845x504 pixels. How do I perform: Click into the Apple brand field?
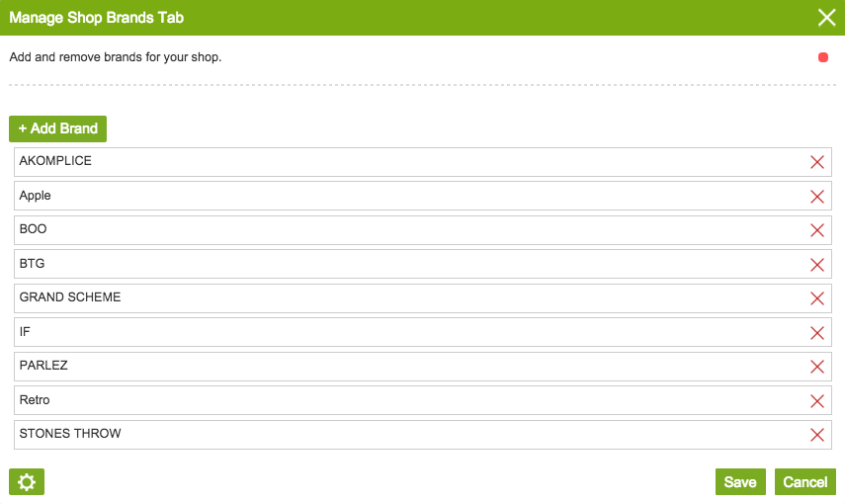[x=395, y=197]
